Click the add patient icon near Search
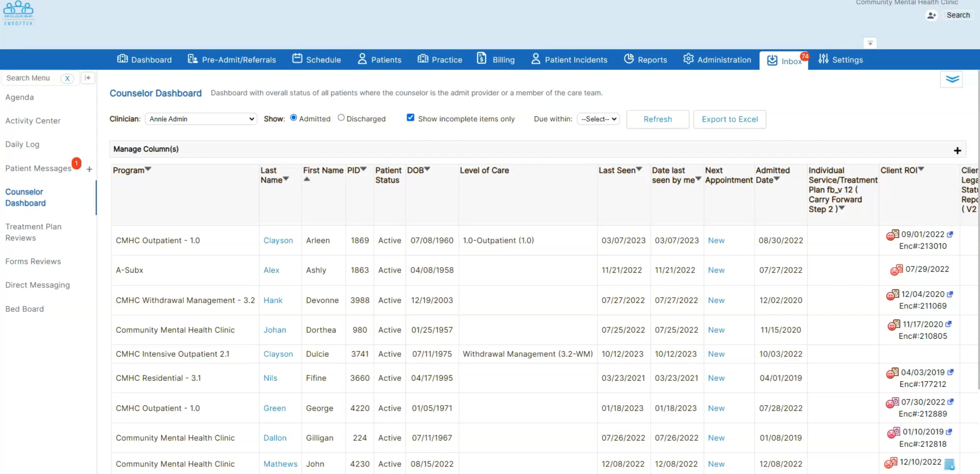This screenshot has height=474, width=980. pos(931,15)
